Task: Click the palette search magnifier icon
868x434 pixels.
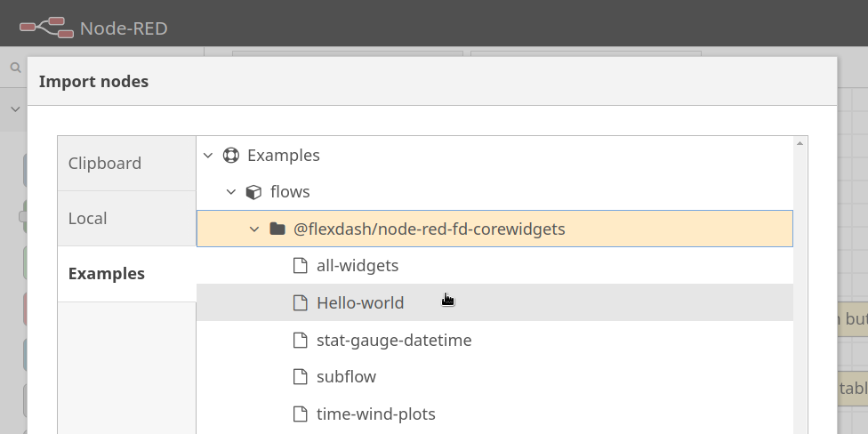Action: pyautogui.click(x=15, y=68)
